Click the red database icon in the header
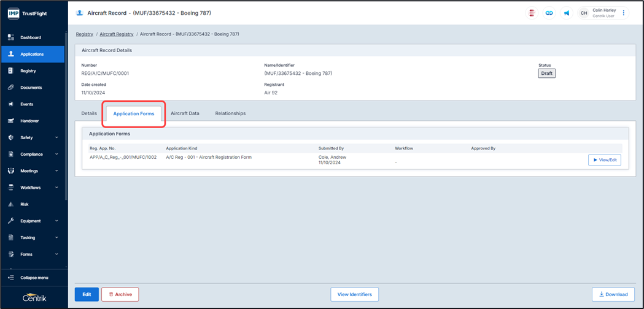The image size is (644, 309). point(532,13)
